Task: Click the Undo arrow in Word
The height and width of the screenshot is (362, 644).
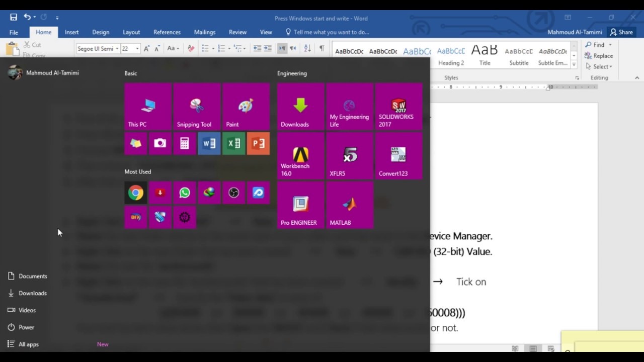Action: (x=27, y=17)
